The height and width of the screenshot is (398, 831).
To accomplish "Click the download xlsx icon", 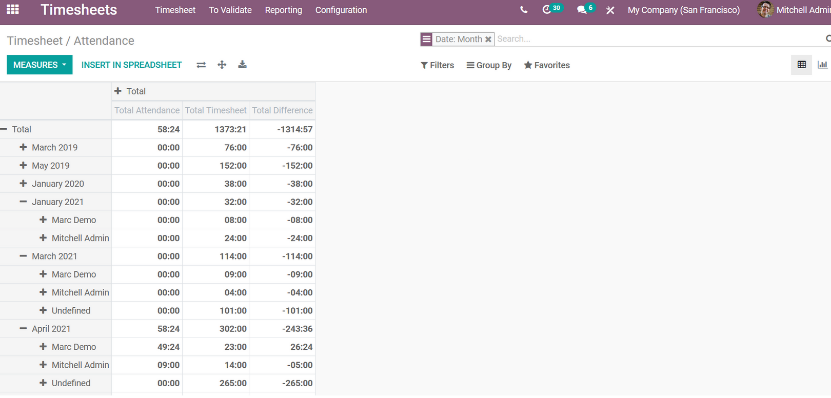I will coord(242,65).
